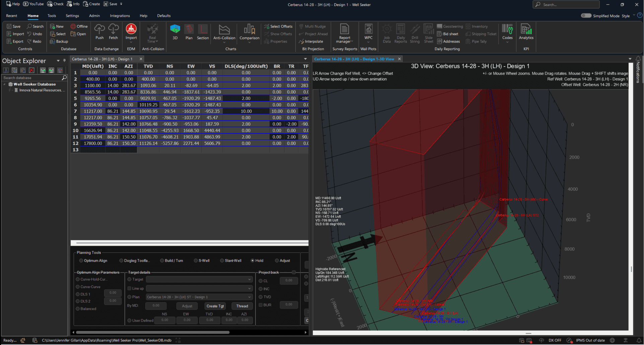Open the Plan dropdown list
644x345 pixels.
pyautogui.click(x=199, y=297)
